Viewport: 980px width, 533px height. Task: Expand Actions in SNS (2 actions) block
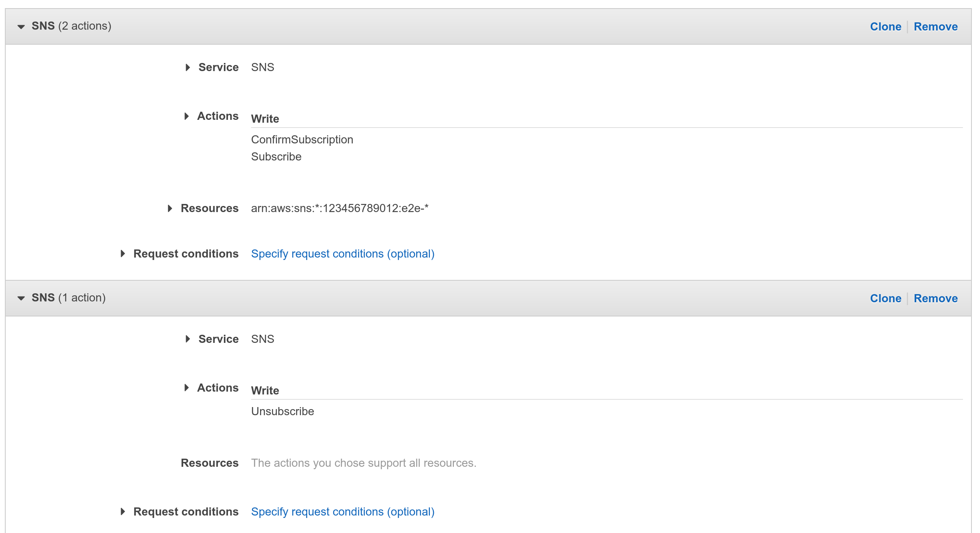(186, 116)
